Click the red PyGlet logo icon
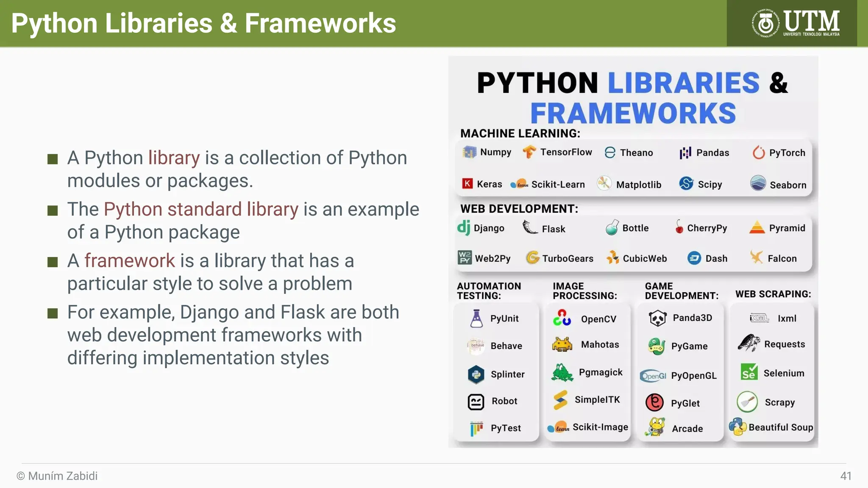 pos(654,402)
